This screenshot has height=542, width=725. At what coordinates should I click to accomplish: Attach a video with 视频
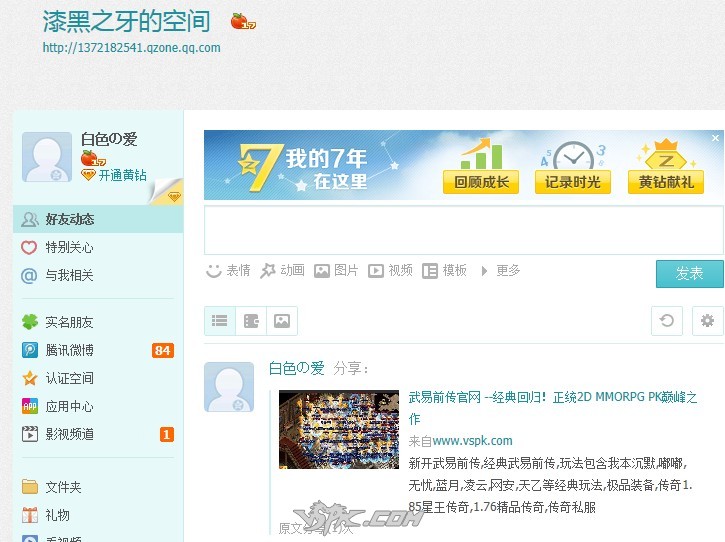pos(390,271)
